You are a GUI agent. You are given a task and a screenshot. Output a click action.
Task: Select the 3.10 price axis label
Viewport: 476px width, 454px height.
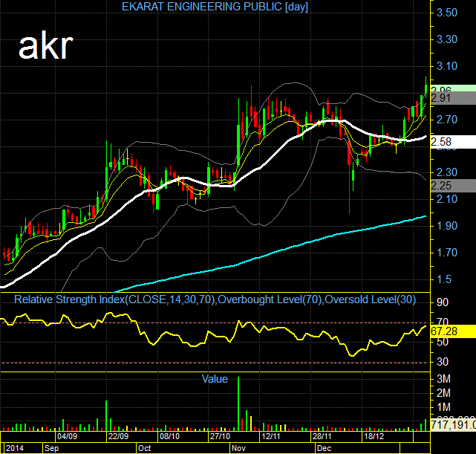446,66
